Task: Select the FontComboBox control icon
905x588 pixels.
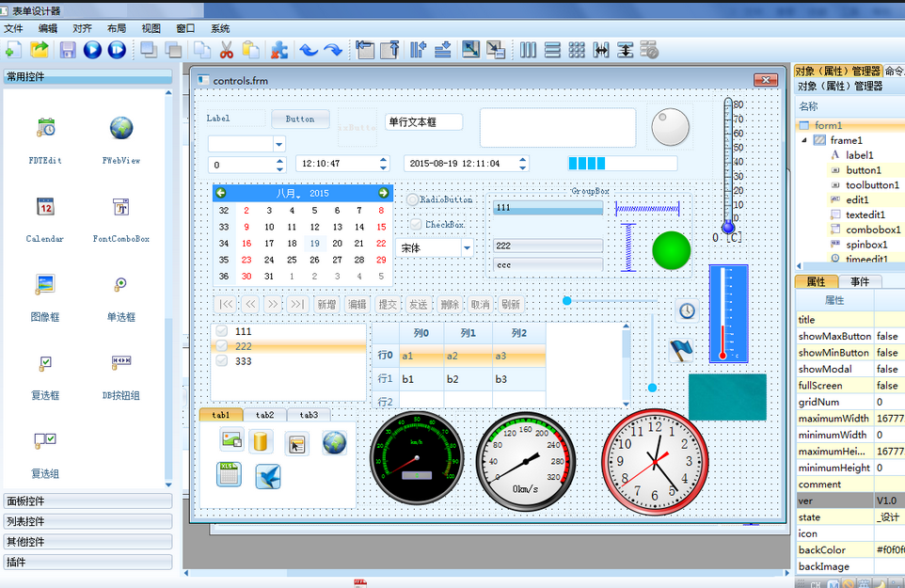Action: [121, 206]
